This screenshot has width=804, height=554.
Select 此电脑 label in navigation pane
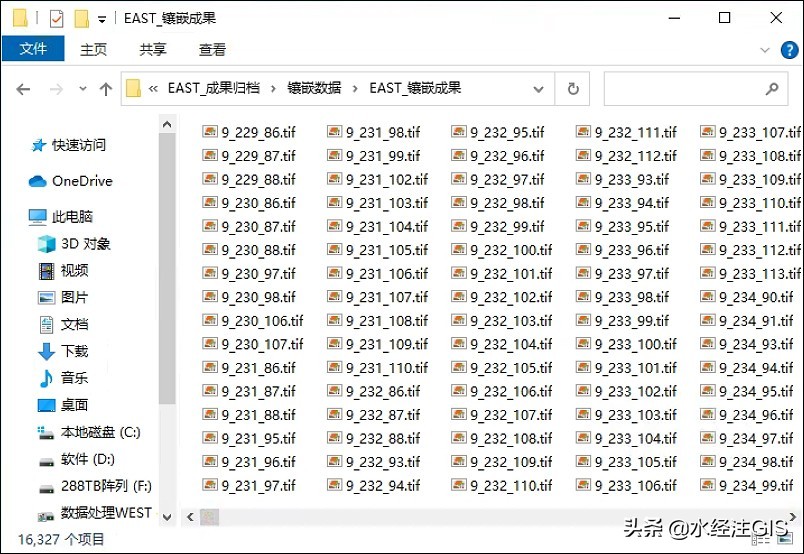[x=72, y=217]
